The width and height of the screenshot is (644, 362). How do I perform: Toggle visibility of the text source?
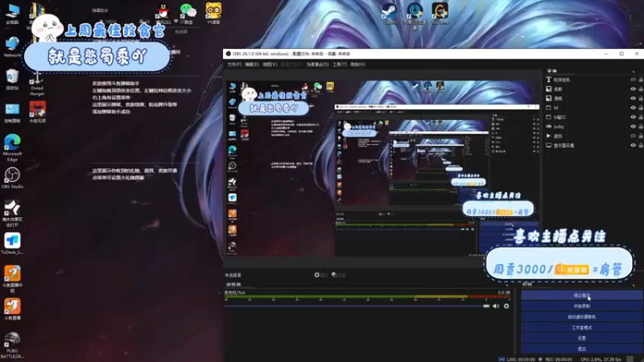(x=634, y=80)
